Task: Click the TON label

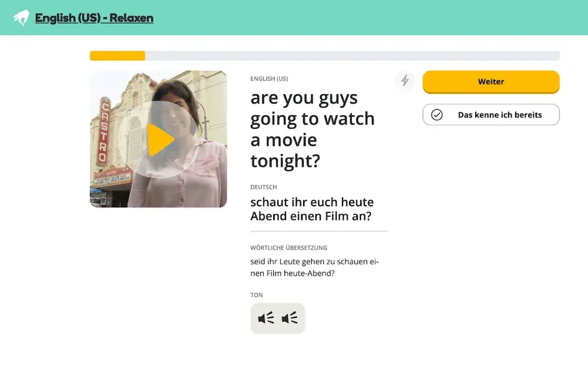Action: pyautogui.click(x=257, y=295)
